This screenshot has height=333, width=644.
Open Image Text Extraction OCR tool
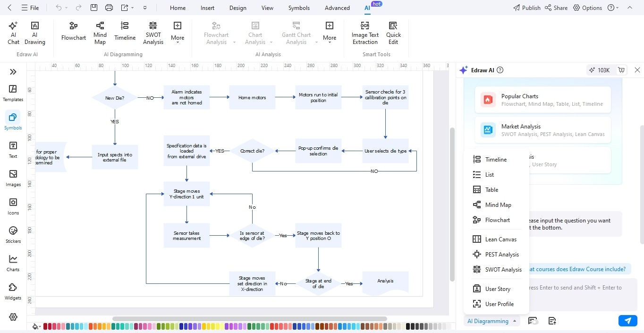[365, 33]
